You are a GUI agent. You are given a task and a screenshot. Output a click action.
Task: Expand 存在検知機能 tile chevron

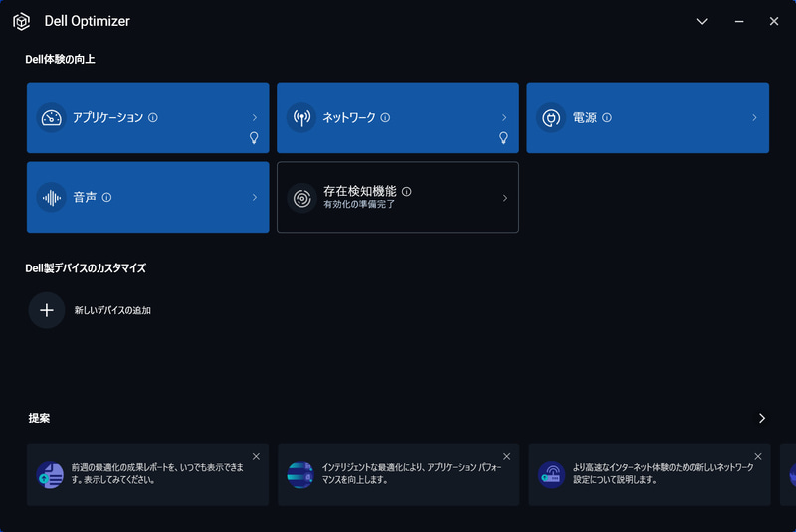tap(505, 198)
